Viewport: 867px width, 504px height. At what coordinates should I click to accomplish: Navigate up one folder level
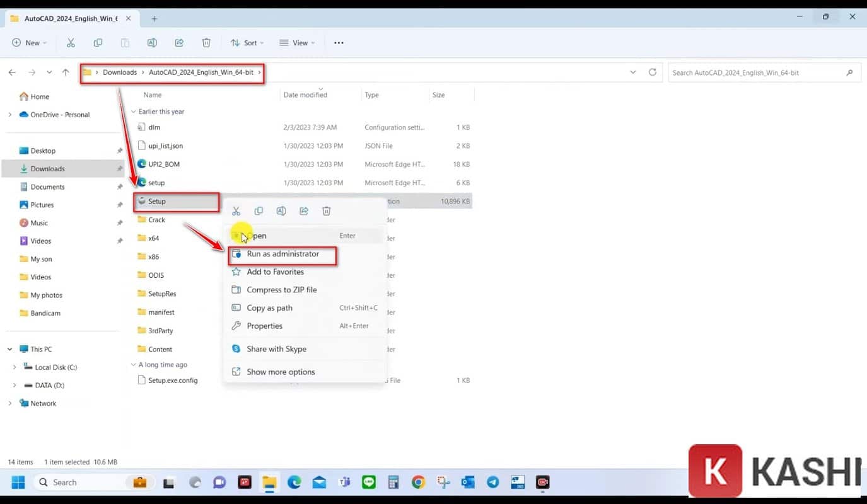click(x=66, y=72)
